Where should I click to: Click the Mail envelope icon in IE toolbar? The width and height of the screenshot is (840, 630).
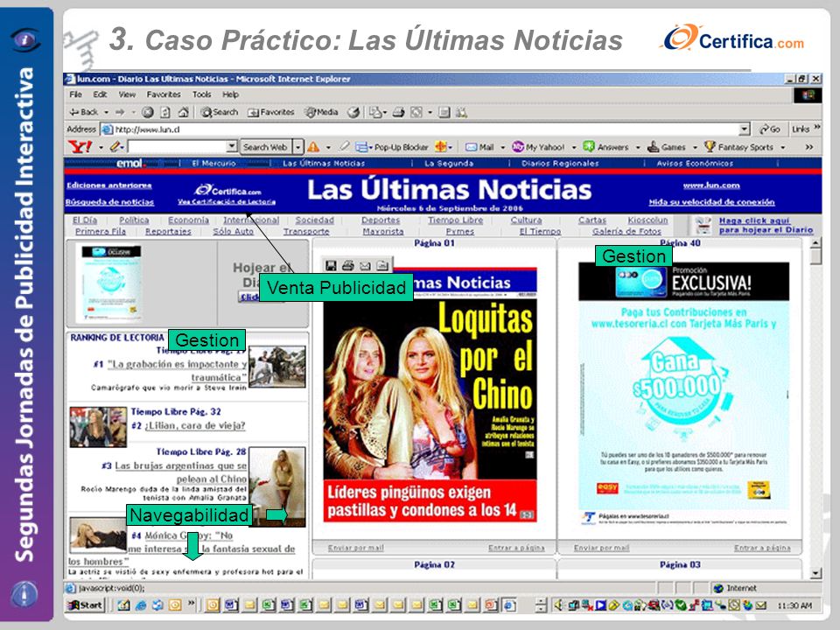click(x=376, y=112)
